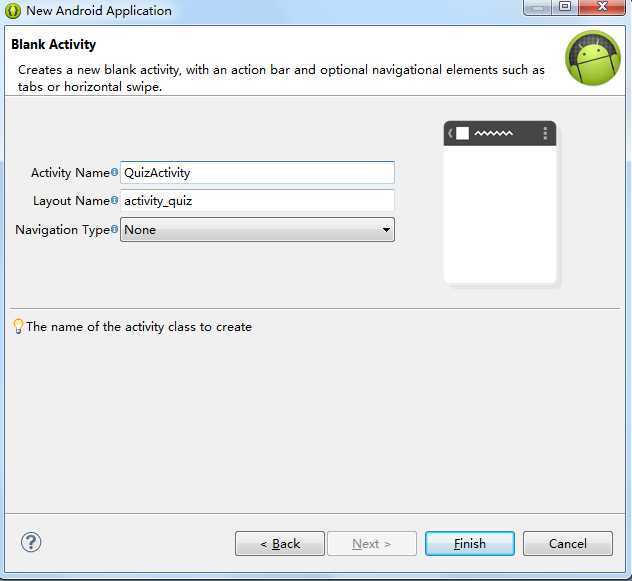This screenshot has height=581, width=632.
Task: Click app icon square in preview action bar
Action: (x=462, y=133)
